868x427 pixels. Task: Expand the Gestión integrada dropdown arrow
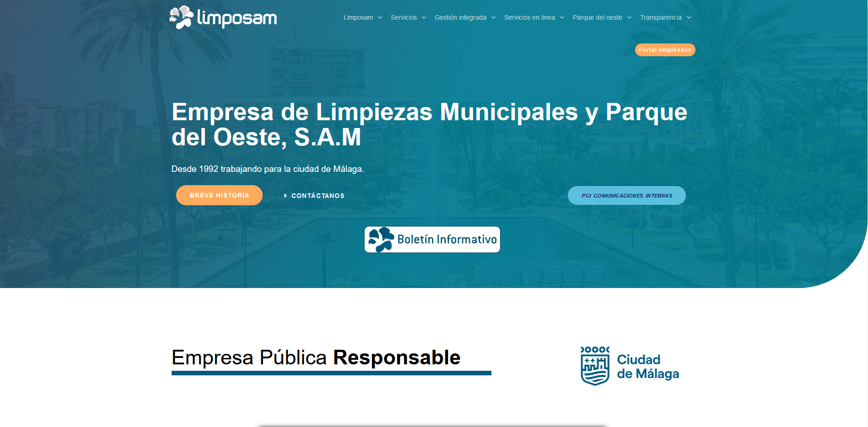pos(493,18)
